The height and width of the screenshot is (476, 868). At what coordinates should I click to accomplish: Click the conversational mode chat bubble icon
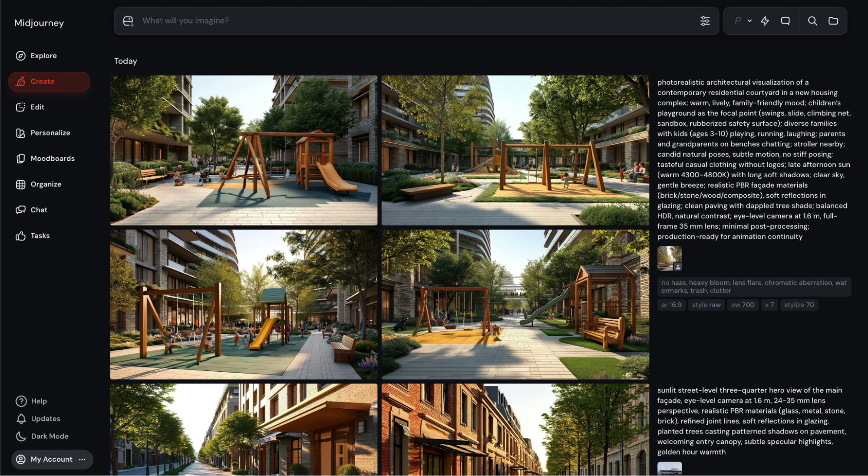tap(785, 21)
